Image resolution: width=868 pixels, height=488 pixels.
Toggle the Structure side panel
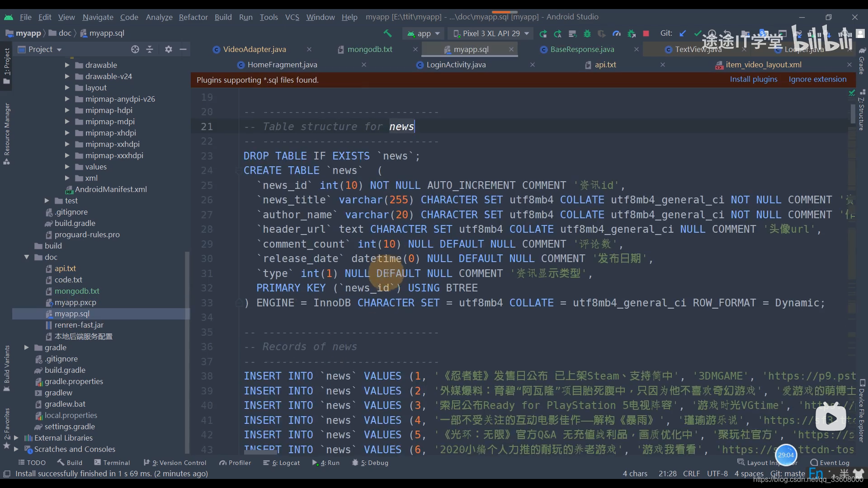[x=862, y=110]
